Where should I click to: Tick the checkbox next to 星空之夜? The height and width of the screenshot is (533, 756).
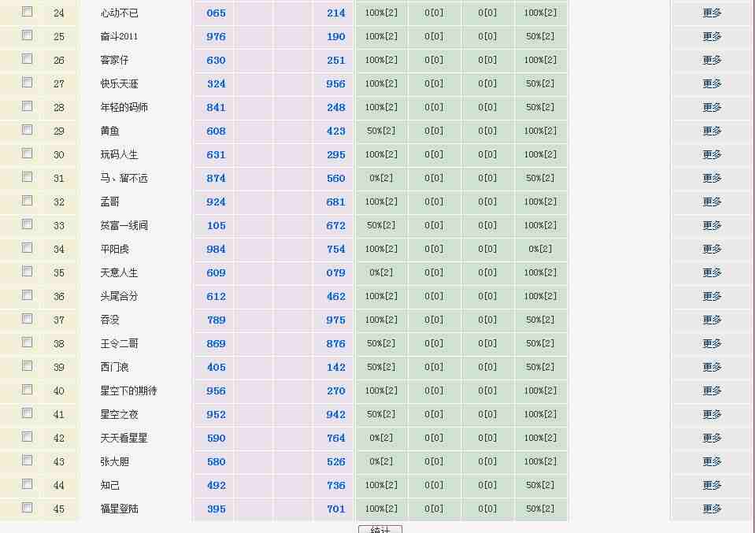pos(28,413)
